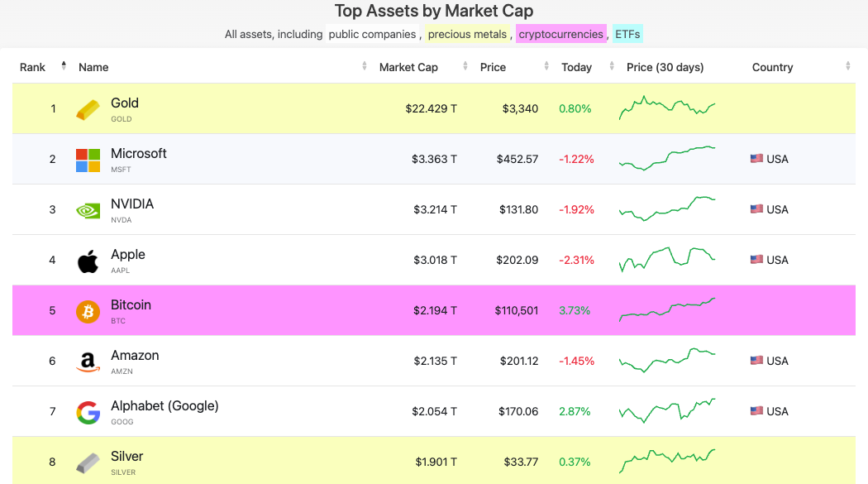Click Bitcoin's 30-day price chart
Image resolution: width=868 pixels, height=484 pixels.
coord(667,309)
